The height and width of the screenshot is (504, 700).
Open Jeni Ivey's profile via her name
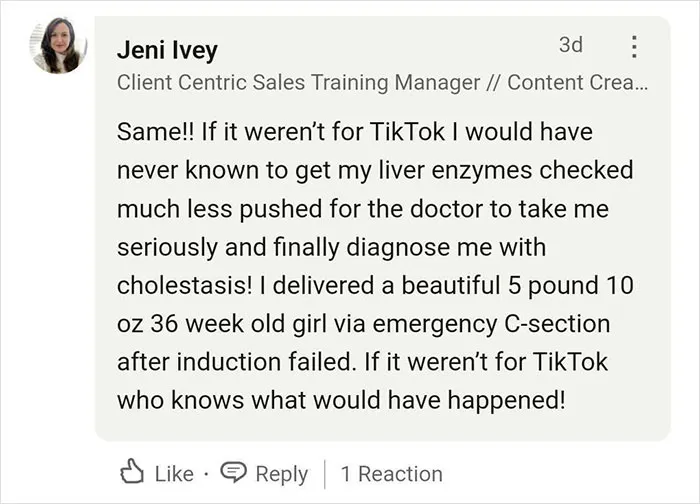click(x=167, y=50)
